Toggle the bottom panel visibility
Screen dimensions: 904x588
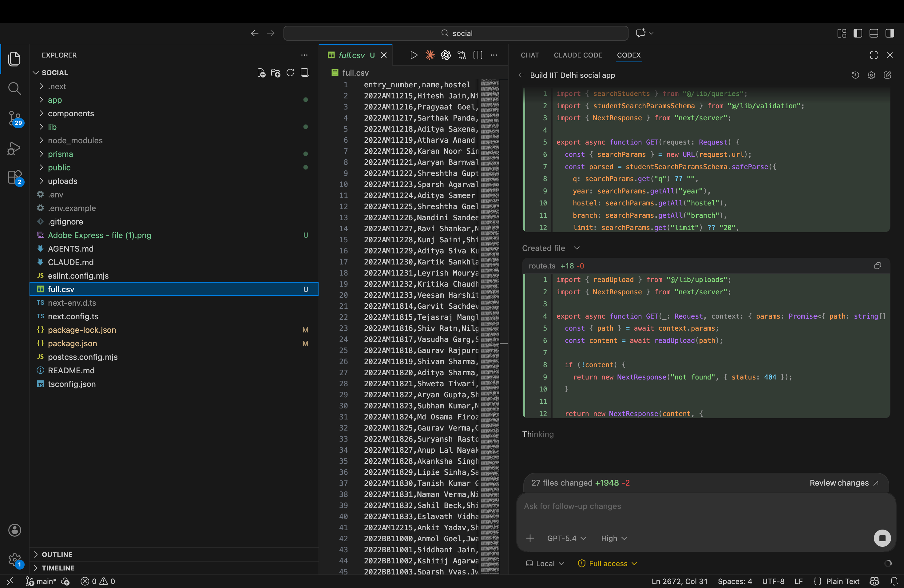pyautogui.click(x=873, y=33)
